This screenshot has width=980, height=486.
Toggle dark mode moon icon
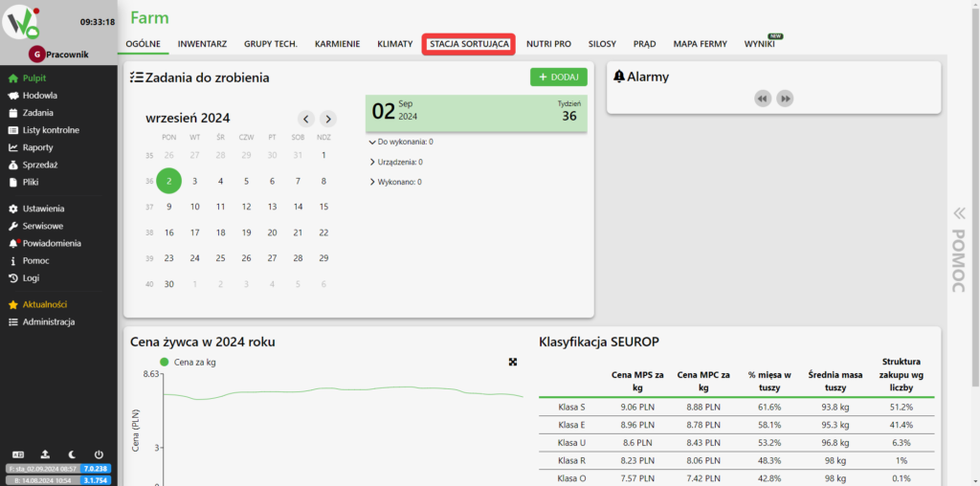point(72,454)
